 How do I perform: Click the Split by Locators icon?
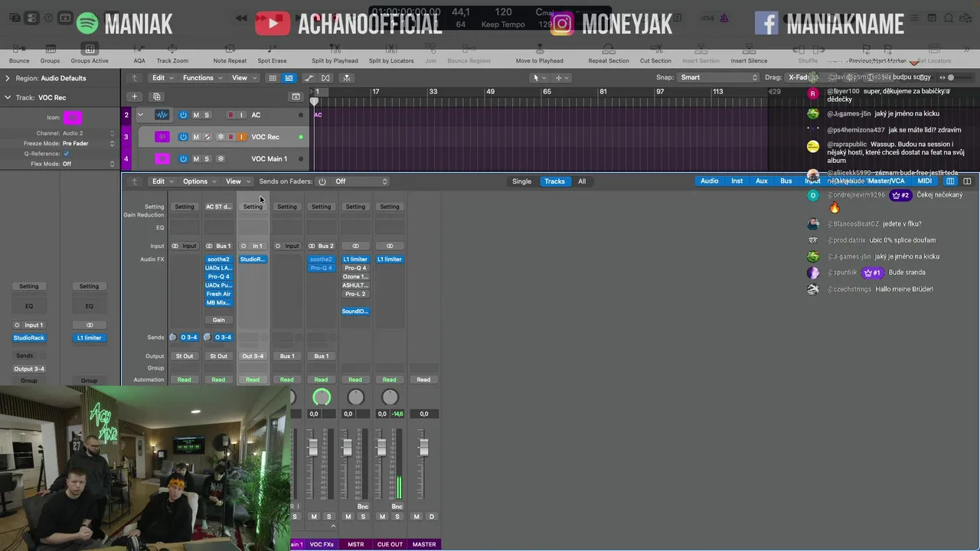tap(390, 49)
